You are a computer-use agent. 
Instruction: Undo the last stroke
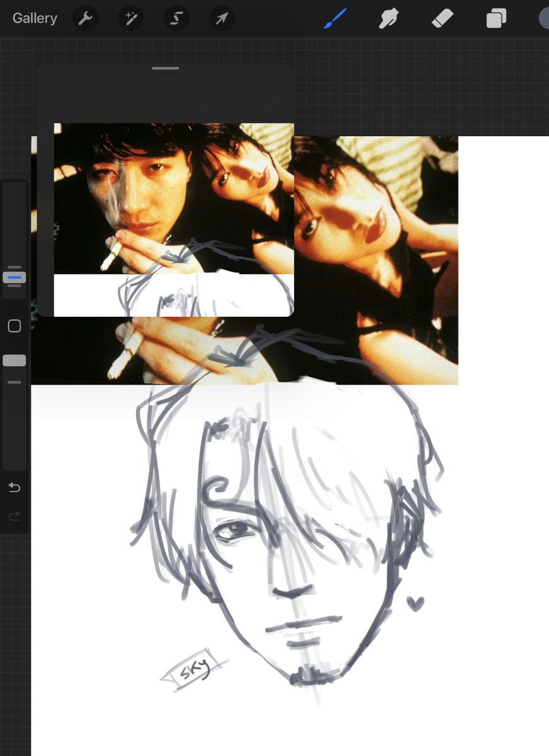pos(14,488)
